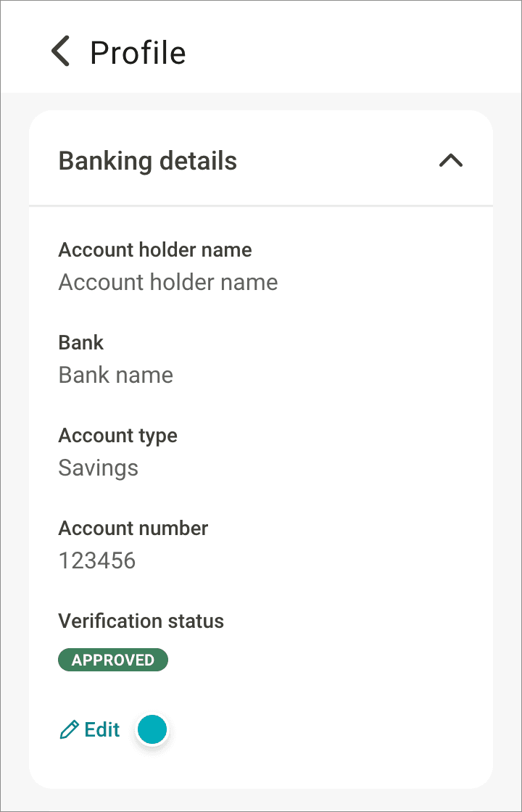Collapse the Banking details section
Screen dimensions: 522x812
click(x=450, y=160)
